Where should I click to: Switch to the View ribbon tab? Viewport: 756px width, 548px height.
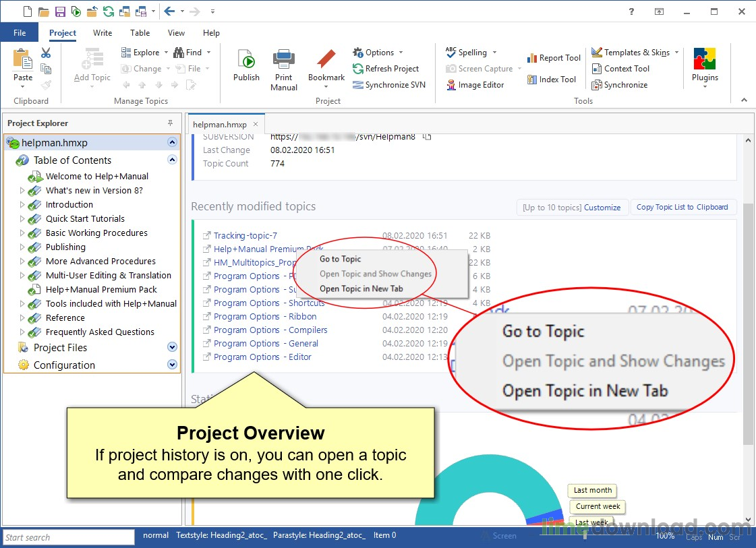(x=176, y=33)
